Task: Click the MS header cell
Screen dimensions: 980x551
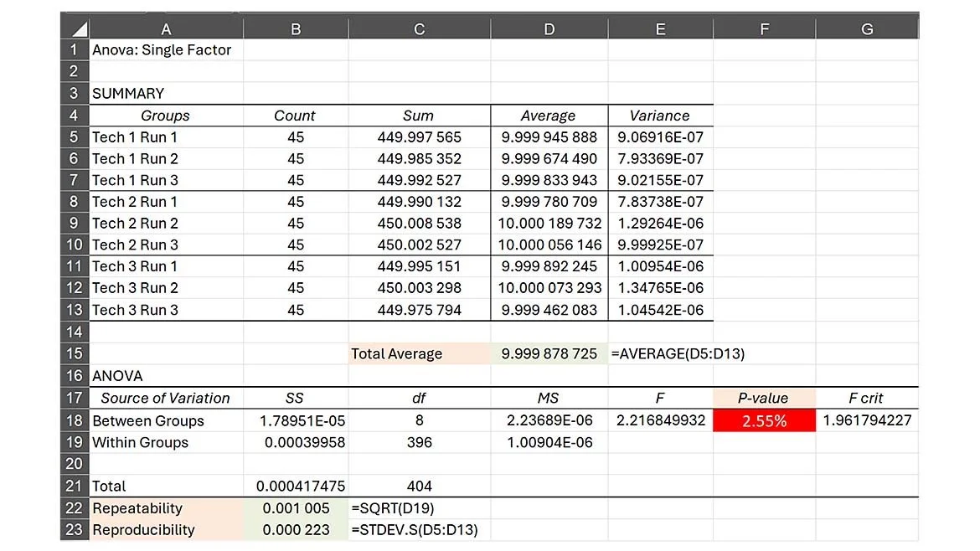Action: click(549, 398)
